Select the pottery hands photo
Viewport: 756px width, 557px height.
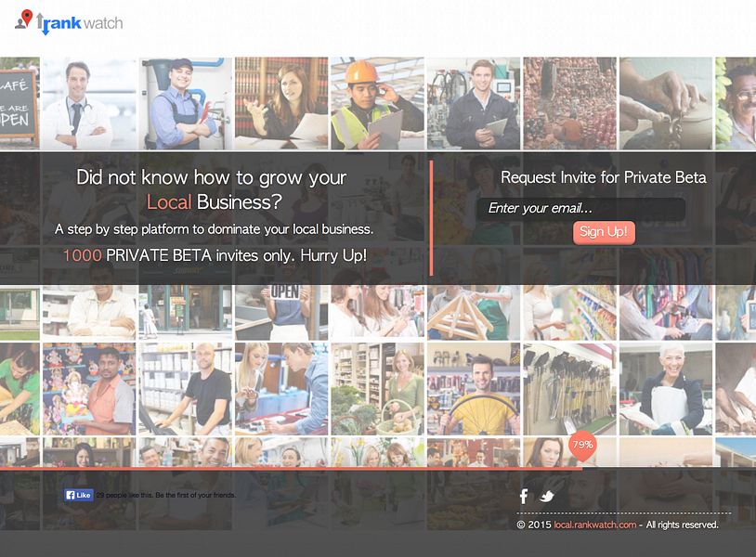tap(666, 104)
